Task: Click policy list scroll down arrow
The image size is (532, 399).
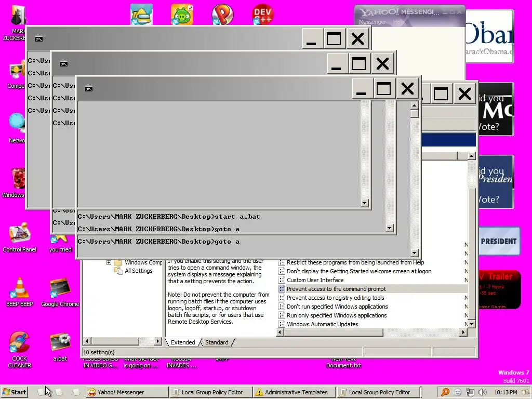Action: (471, 324)
